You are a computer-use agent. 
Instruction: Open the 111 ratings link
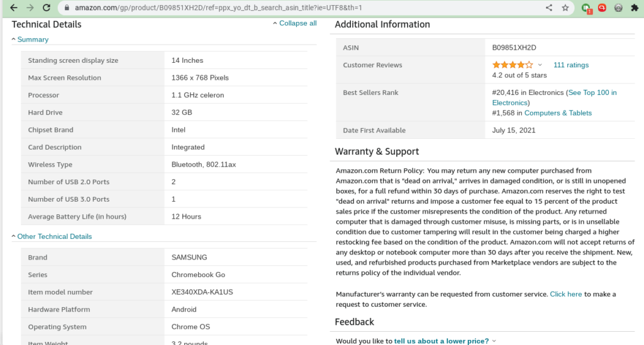click(571, 65)
